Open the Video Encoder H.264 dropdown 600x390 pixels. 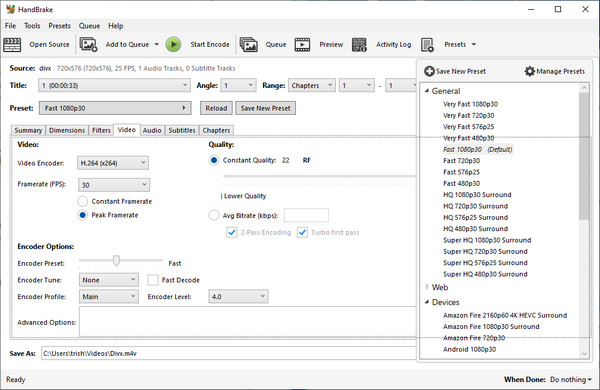click(113, 163)
